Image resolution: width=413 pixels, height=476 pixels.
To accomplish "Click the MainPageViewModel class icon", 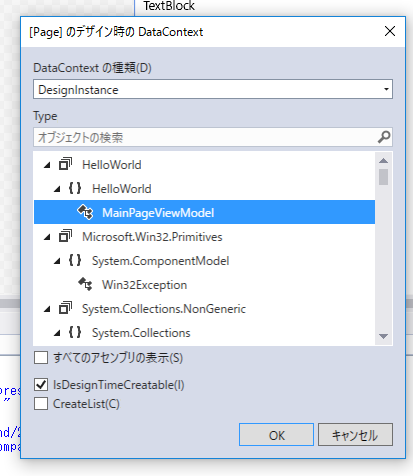I will pyautogui.click(x=85, y=212).
